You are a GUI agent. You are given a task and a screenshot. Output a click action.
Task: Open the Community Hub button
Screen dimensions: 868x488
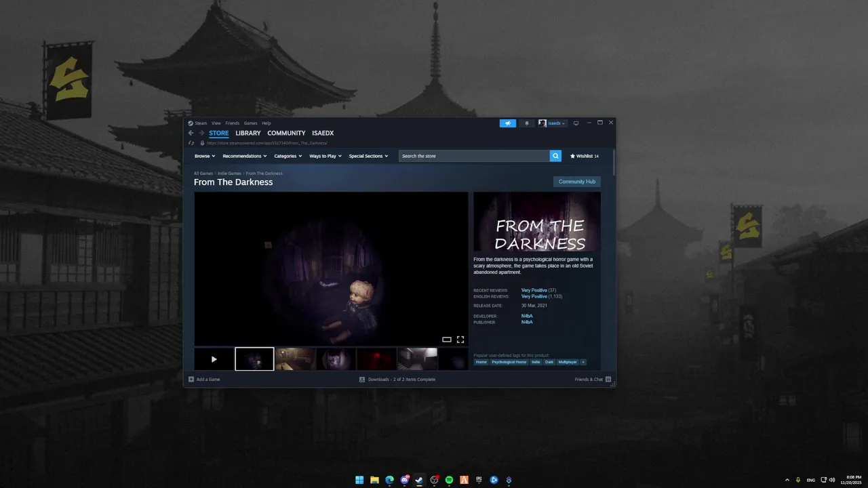click(x=577, y=182)
